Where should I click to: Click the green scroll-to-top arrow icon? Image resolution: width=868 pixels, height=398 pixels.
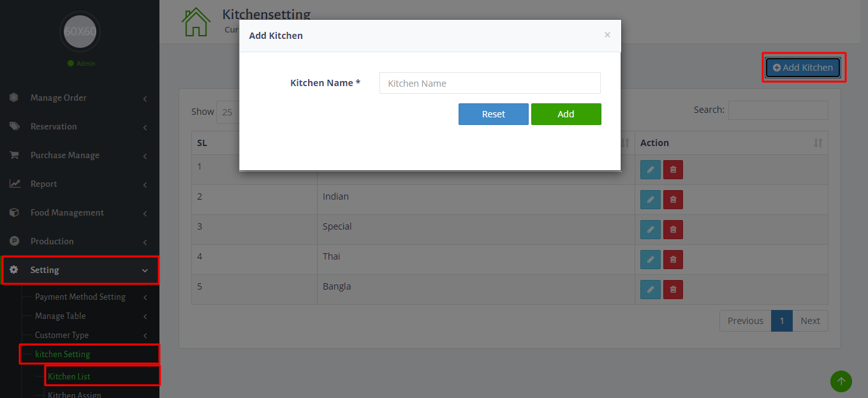(x=841, y=381)
